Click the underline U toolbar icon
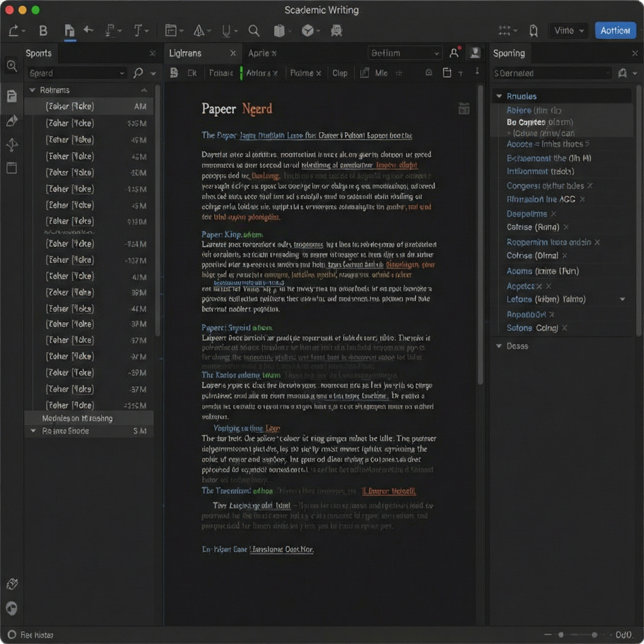Viewport: 644px width, 644px height. (226, 31)
